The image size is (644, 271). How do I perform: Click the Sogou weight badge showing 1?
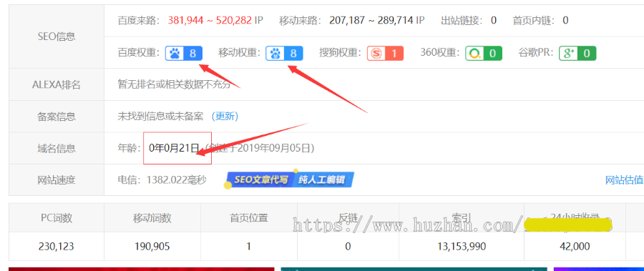coord(385,54)
